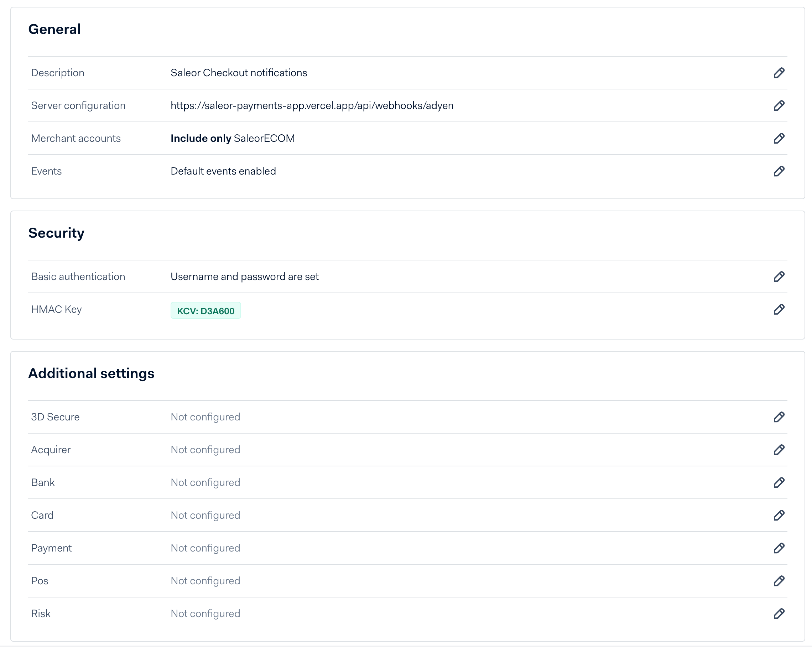Screen dimensions: 812x647
Task: Click HMAC Key edit pencil
Action: (x=779, y=309)
